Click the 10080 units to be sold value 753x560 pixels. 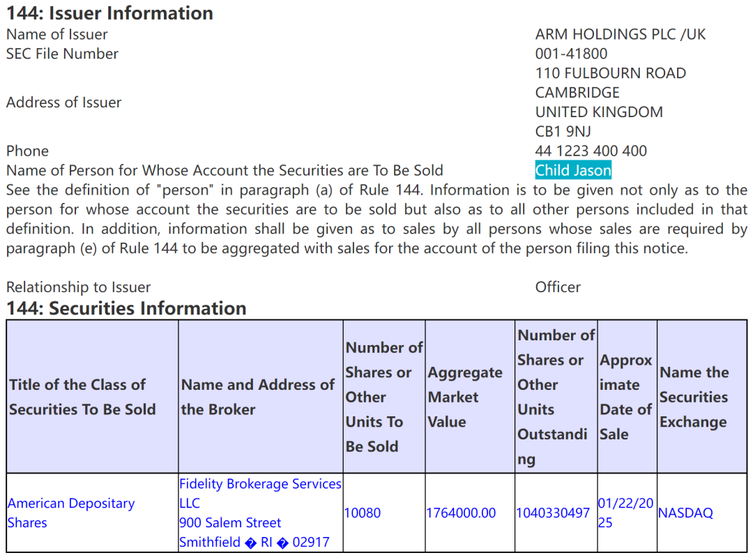[x=363, y=513]
